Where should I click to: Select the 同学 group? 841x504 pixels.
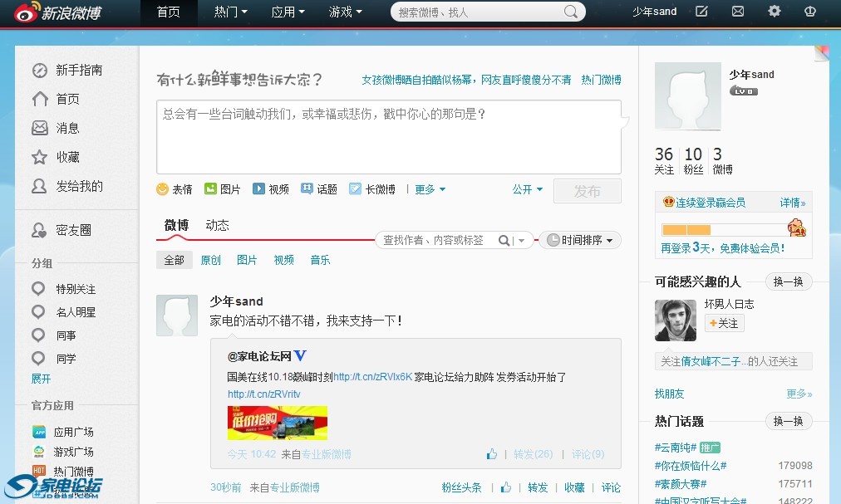pos(54,359)
